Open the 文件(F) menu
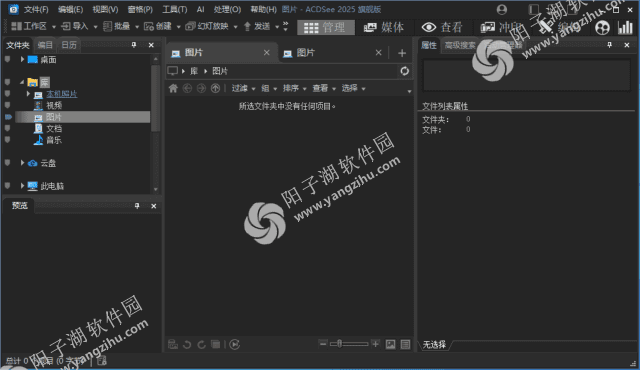 [x=36, y=9]
